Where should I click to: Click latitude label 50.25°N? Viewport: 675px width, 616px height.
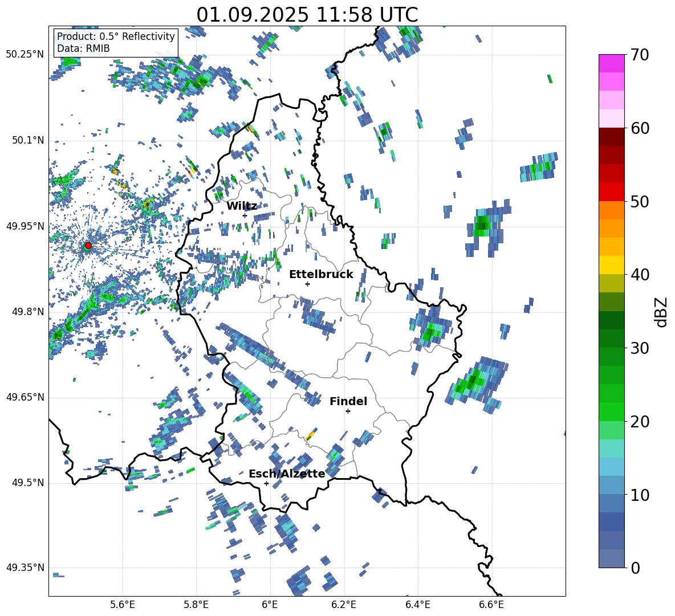25,55
